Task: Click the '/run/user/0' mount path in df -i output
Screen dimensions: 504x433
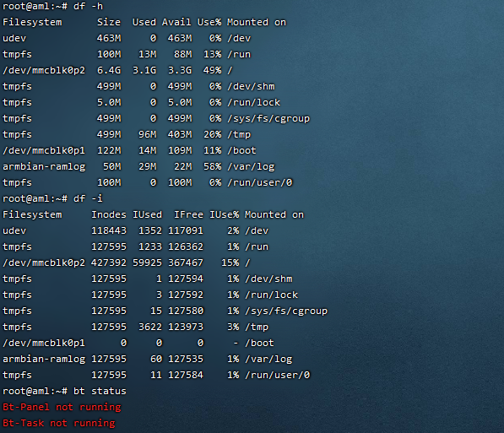Action: 278,375
